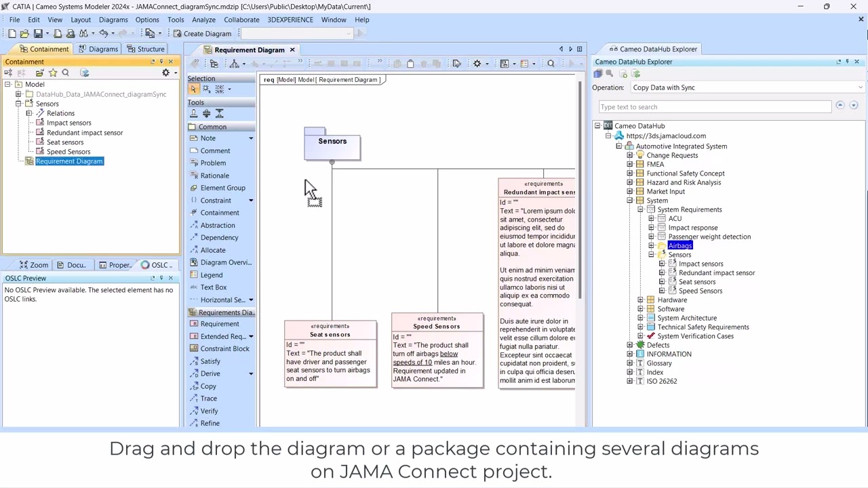868x488 pixels.
Task: Click the Undo arrow icon
Action: point(103,33)
